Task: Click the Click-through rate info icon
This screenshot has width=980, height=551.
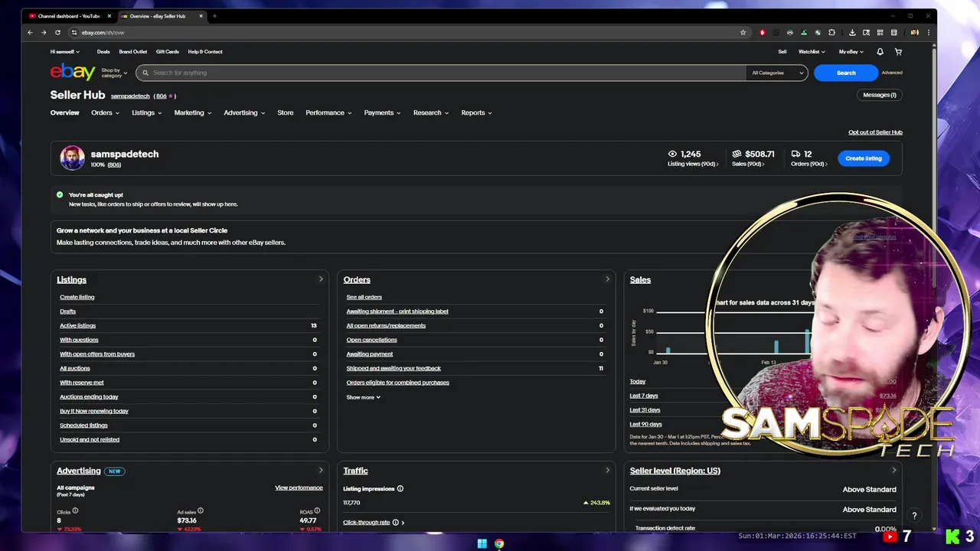Action: (396, 522)
